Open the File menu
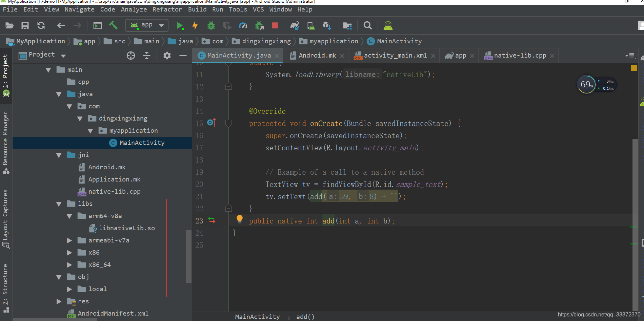The image size is (644, 321). coord(10,9)
